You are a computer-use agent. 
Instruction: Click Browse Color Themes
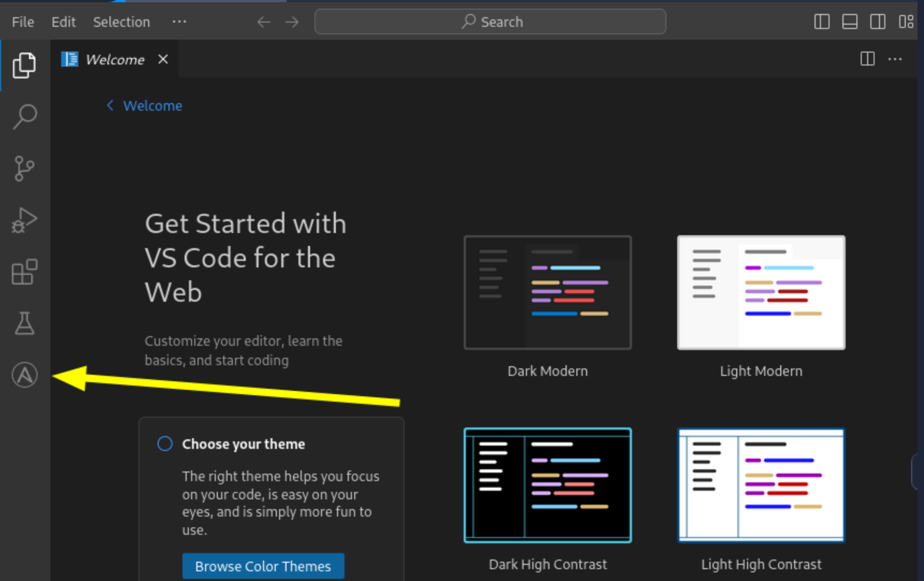point(263,565)
